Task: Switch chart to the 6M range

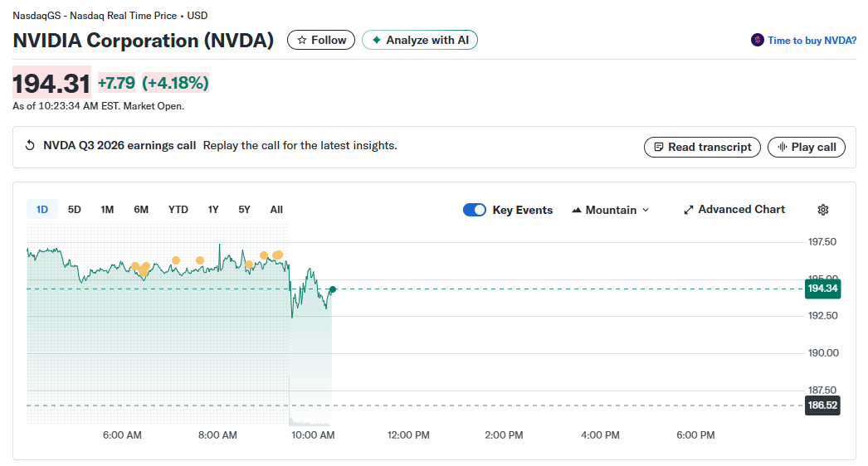Action: 140,210
